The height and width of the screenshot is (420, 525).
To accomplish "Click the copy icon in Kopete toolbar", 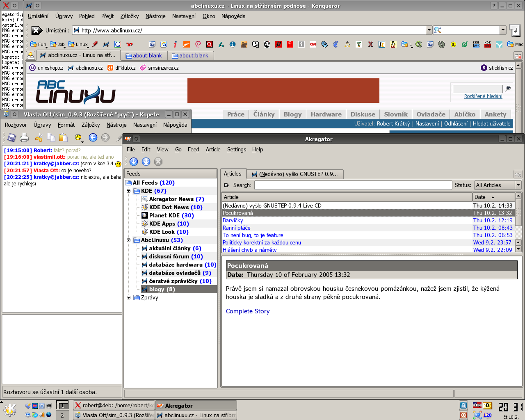I will tap(51, 138).
